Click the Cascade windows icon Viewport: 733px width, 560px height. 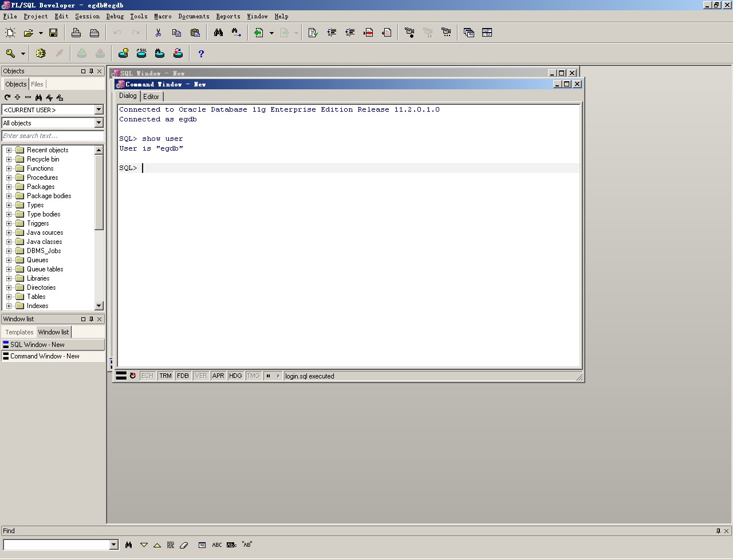pos(469,33)
